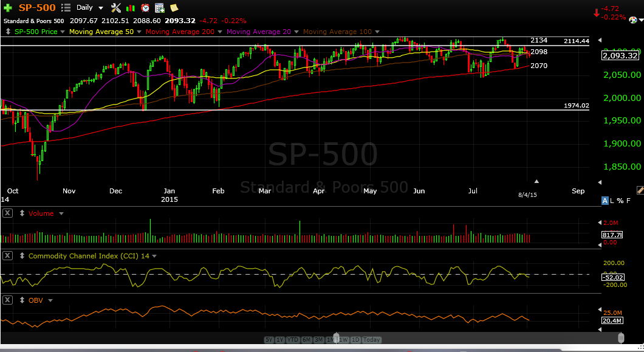
Task: Select the 1Y time range button
Action: pyautogui.click(x=279, y=340)
